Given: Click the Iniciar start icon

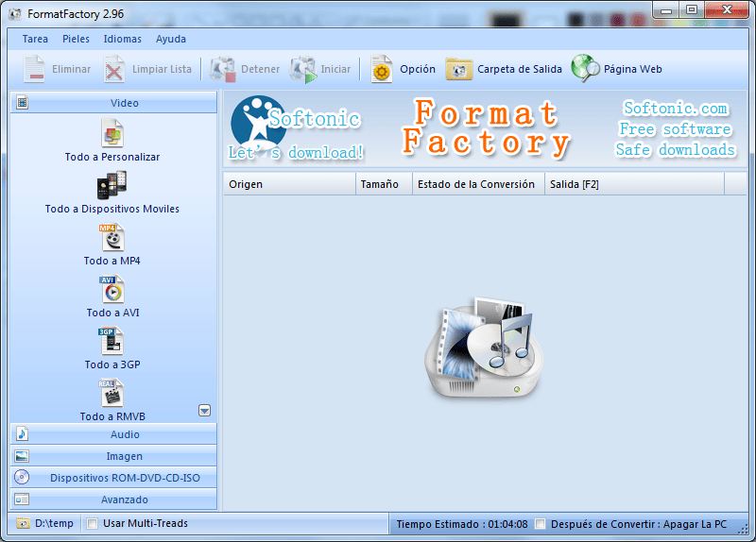Looking at the screenshot, I should [x=302, y=69].
